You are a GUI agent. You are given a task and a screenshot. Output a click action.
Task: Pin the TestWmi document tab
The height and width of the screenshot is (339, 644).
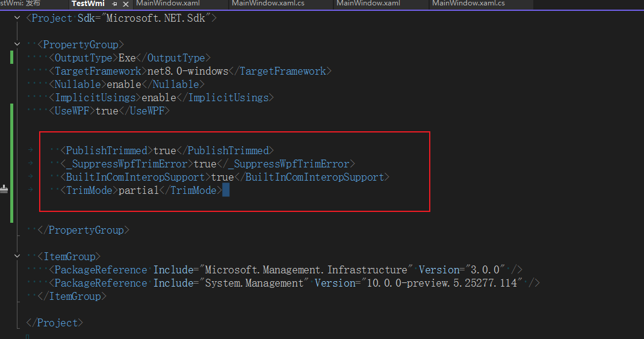(x=114, y=4)
